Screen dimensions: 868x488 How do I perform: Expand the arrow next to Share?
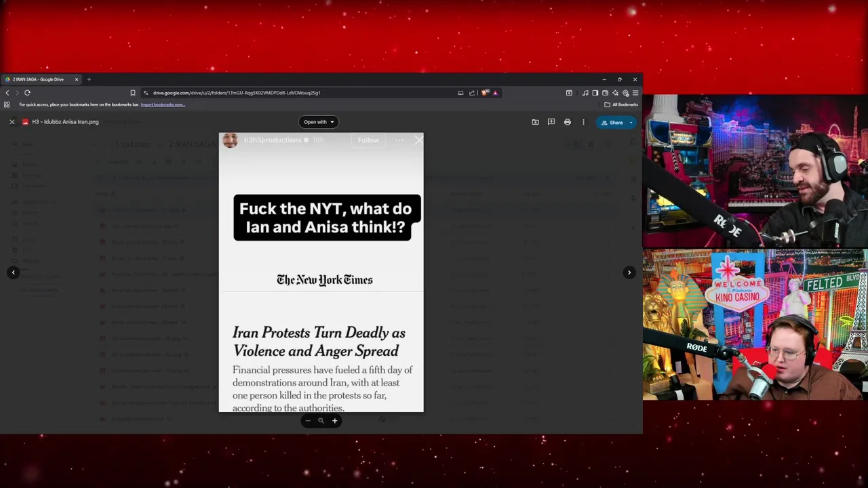[631, 122]
